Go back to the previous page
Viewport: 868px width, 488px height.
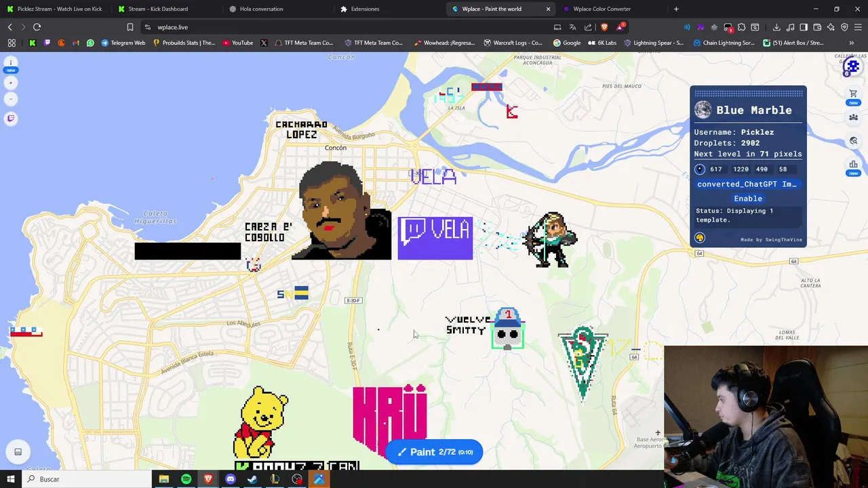[9, 27]
